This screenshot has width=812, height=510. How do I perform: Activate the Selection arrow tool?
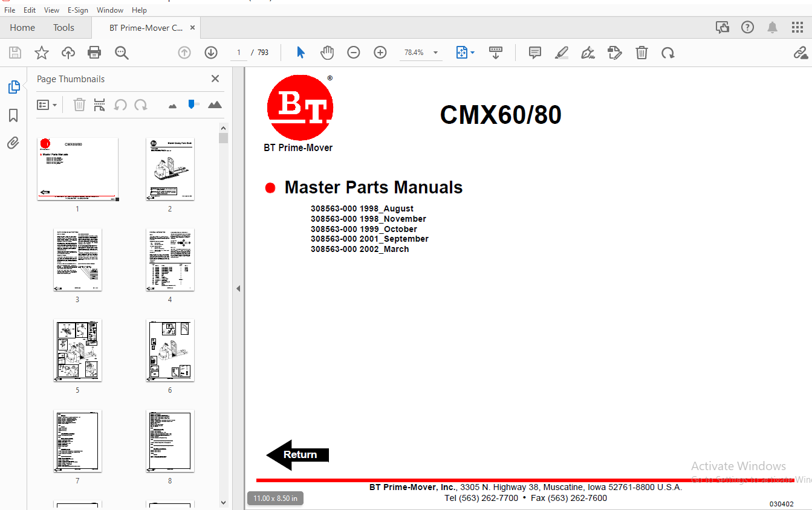point(300,53)
